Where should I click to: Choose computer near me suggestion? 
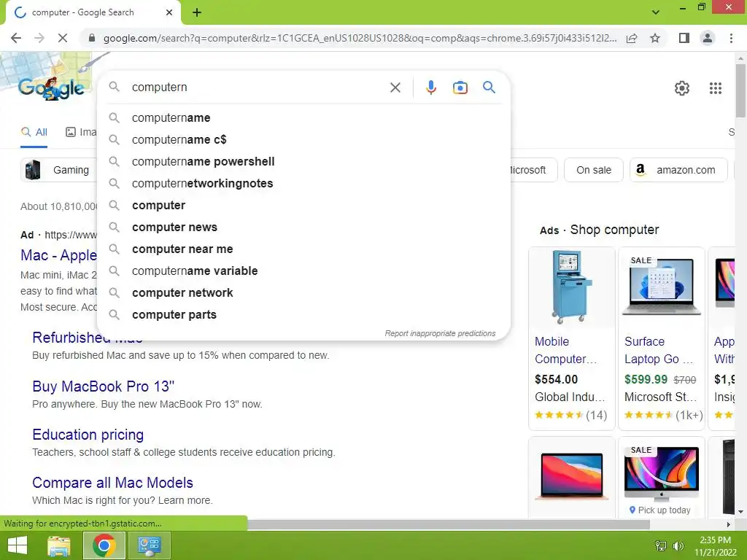[x=303, y=249]
